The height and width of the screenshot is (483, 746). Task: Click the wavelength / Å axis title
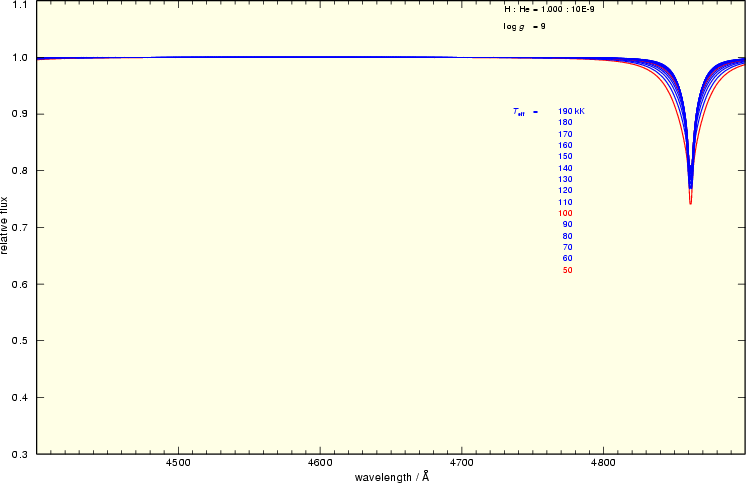coord(392,477)
